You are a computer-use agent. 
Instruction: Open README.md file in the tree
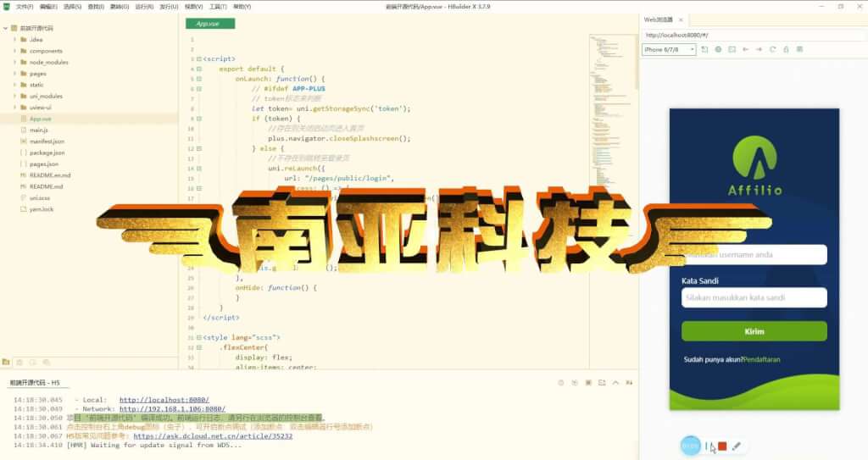pos(47,187)
